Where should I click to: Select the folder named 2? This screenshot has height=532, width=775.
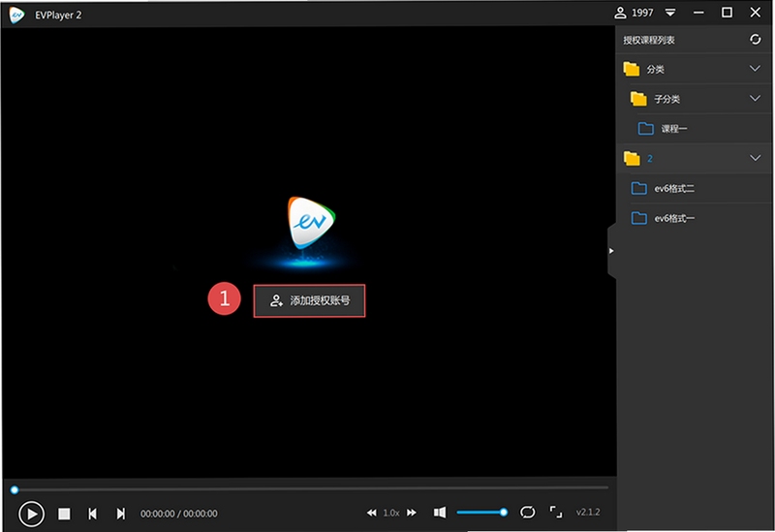pos(694,158)
